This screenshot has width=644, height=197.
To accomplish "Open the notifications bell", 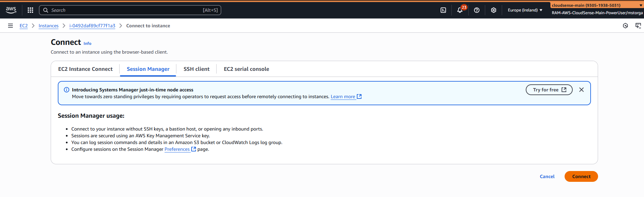I will (460, 10).
